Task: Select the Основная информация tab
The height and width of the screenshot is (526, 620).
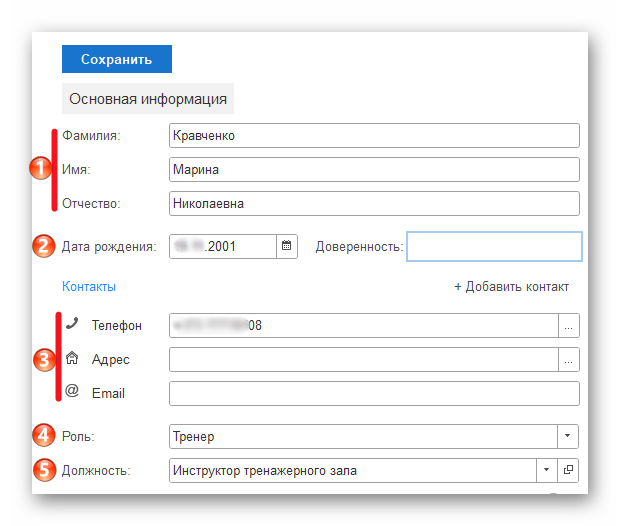Action: pyautogui.click(x=148, y=99)
